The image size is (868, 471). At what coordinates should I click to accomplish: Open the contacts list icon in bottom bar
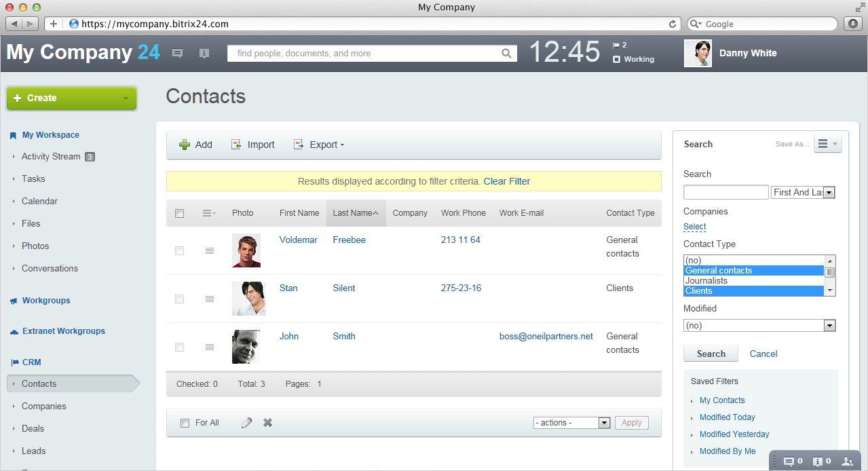click(x=847, y=461)
